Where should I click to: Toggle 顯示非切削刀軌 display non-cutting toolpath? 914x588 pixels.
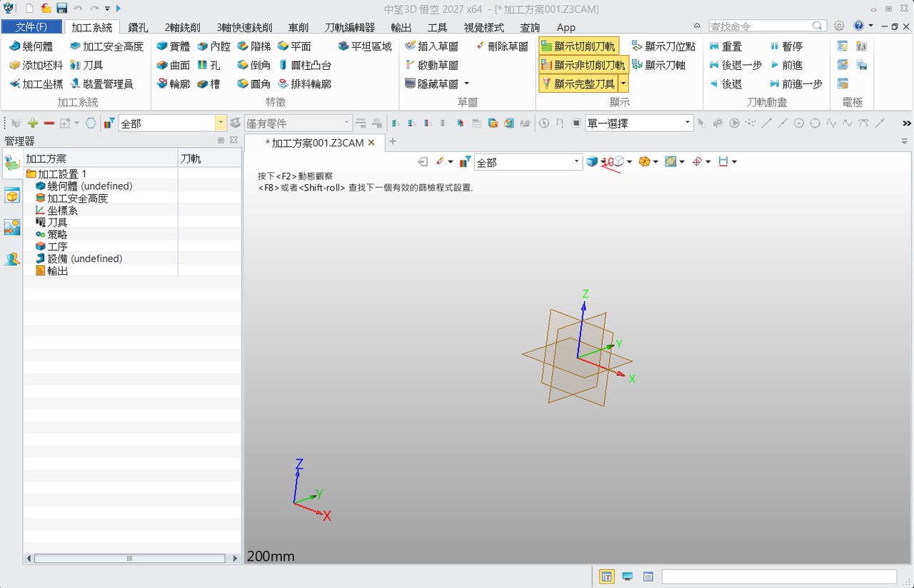(x=583, y=65)
